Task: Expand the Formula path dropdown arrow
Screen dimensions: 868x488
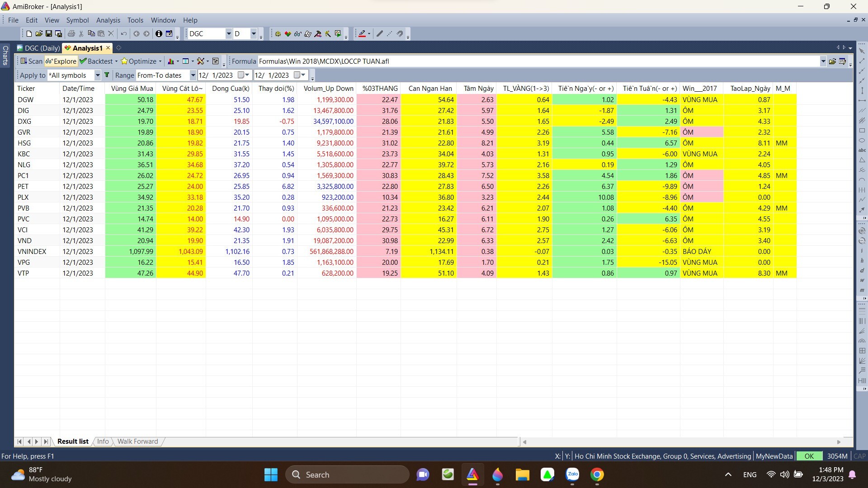Action: point(823,61)
